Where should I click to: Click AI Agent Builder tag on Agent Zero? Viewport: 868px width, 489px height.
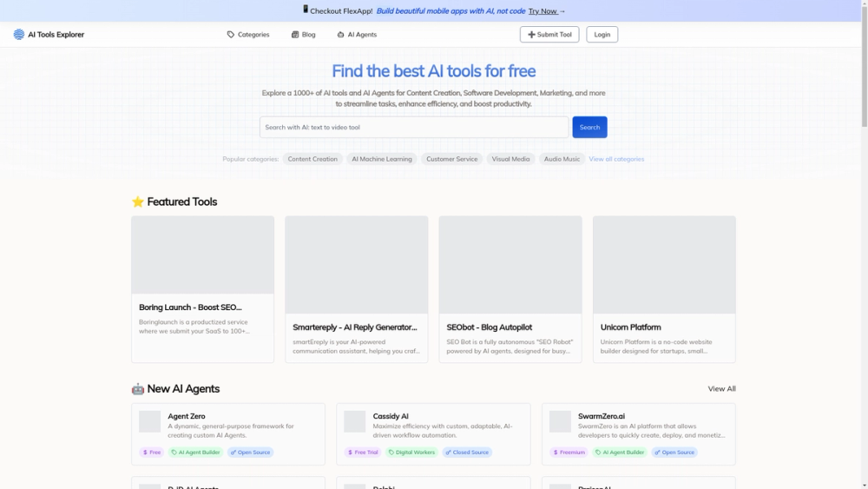(195, 453)
